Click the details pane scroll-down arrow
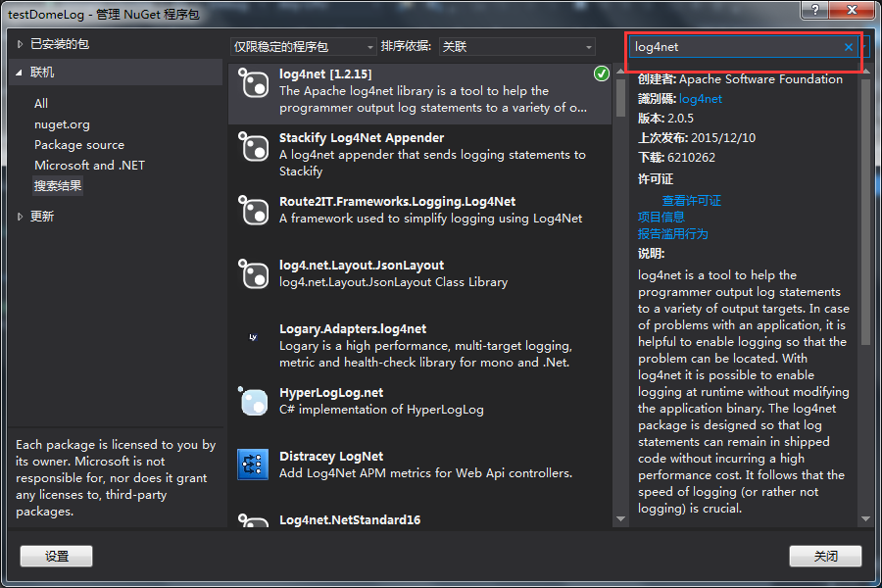Screen dimensions: 882x588 (x=865, y=518)
